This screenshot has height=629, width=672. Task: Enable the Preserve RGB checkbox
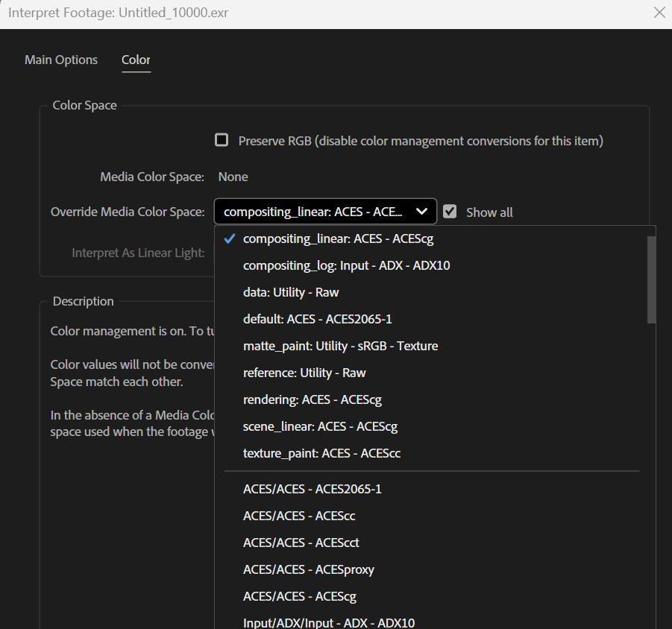click(222, 140)
